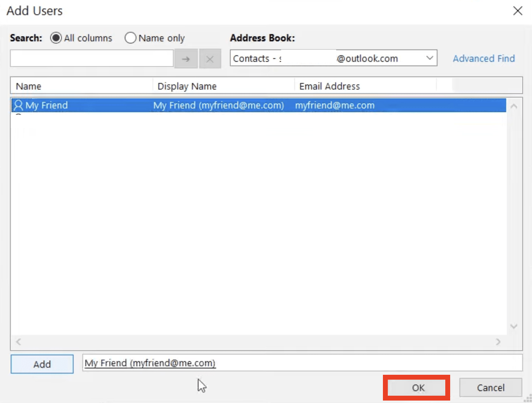The image size is (532, 403).
Task: Click the Cancel button
Action: pos(491,387)
